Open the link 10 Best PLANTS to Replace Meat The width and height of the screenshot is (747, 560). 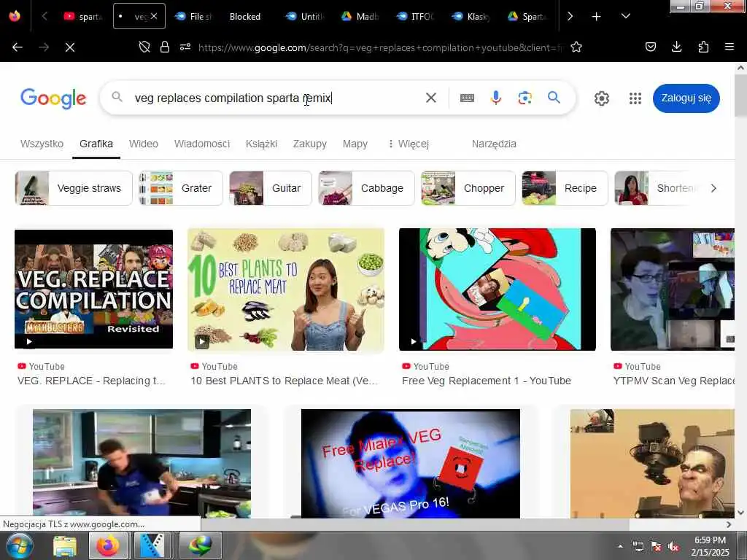[x=284, y=381]
